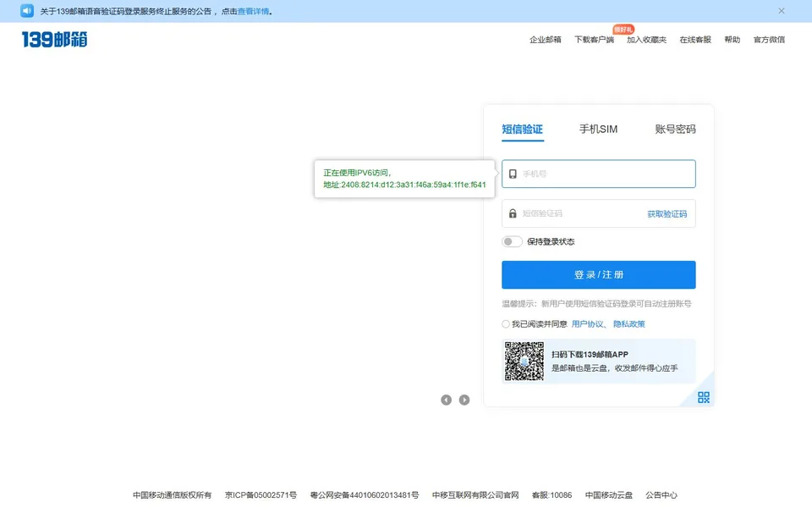Close the announcement banner
The image size is (812, 508).
[x=781, y=11]
